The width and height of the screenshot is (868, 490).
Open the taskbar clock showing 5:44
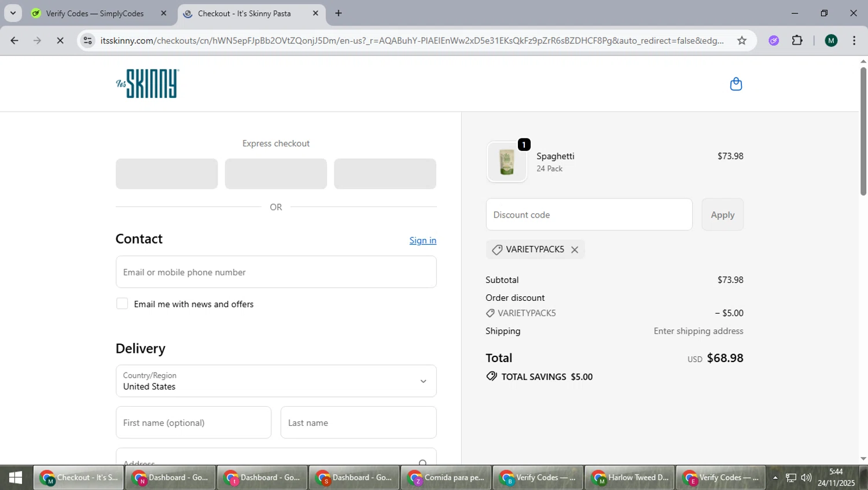[836, 478]
